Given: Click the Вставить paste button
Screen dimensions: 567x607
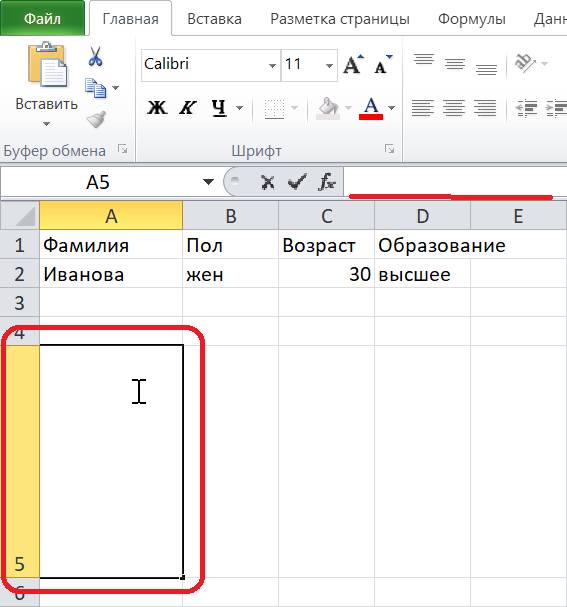Looking at the screenshot, I should tap(46, 86).
